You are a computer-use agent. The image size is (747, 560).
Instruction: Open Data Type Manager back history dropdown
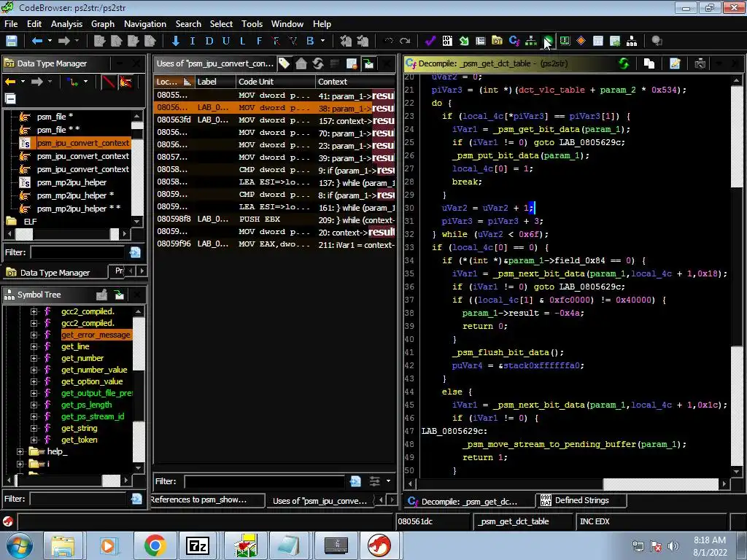point(23,82)
